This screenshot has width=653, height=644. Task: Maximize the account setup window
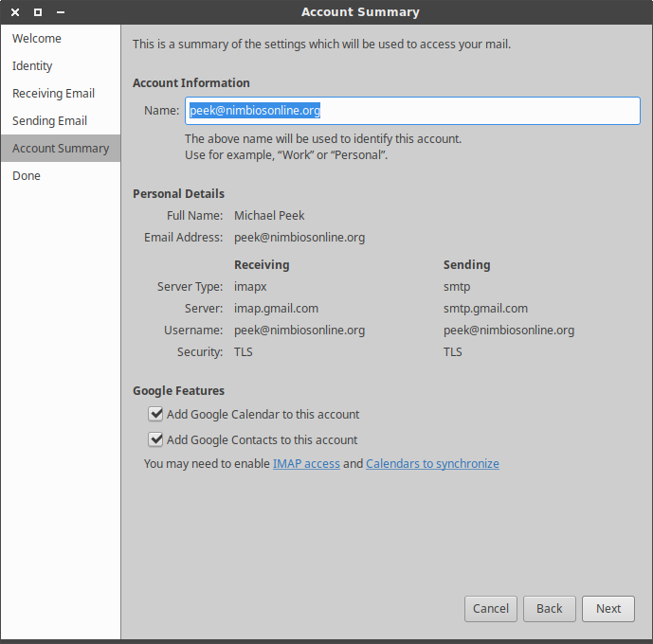tap(38, 12)
